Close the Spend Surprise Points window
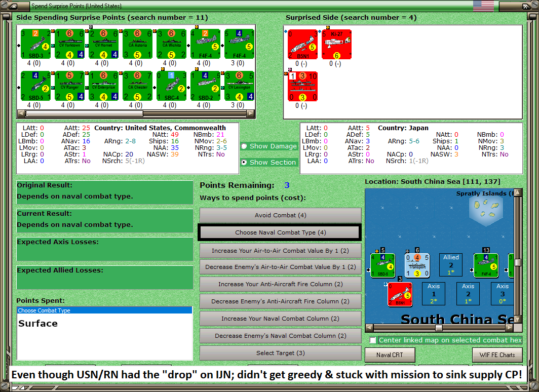Viewport: 539px width, 392px height. coord(526,6)
